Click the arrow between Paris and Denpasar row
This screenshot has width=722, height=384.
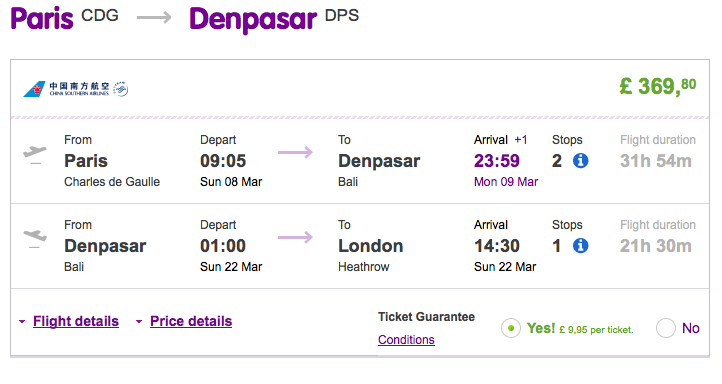click(x=295, y=152)
